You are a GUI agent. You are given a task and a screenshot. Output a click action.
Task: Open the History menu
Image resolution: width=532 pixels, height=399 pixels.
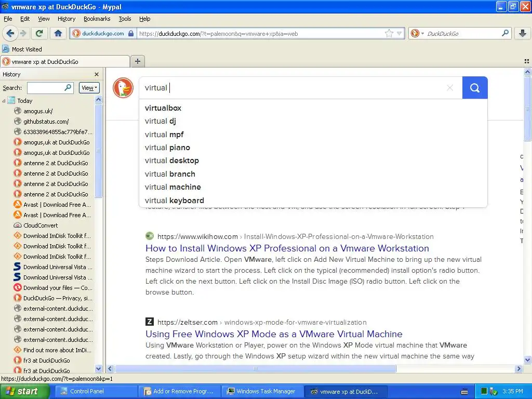pos(66,19)
